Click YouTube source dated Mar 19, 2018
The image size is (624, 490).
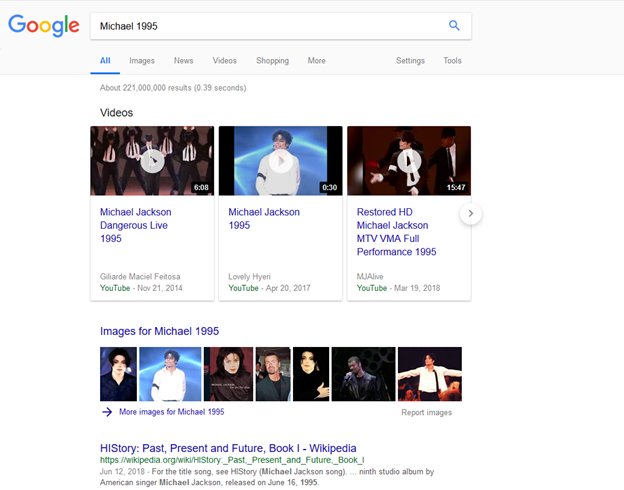372,288
